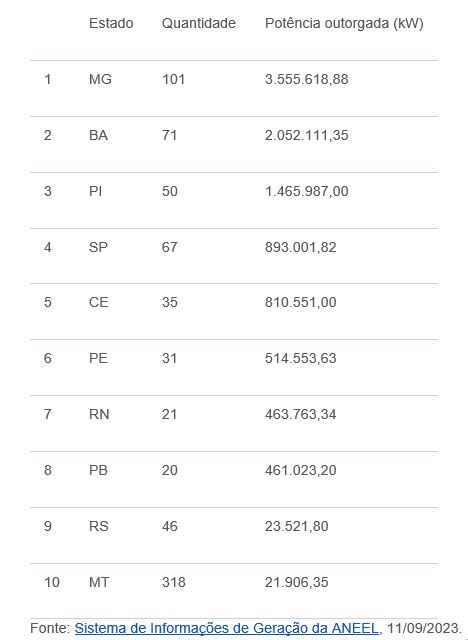Click the date text 11/09/2023
This screenshot has width=468, height=640.
coord(424,628)
